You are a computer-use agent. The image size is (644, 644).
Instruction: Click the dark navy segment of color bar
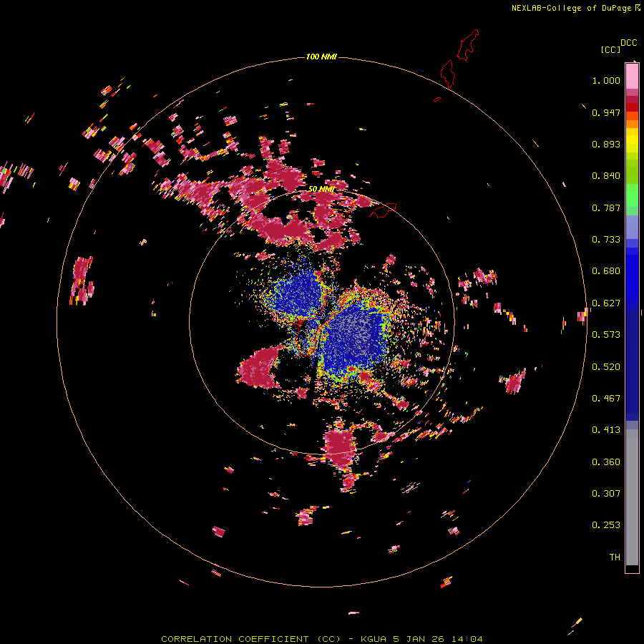pyautogui.click(x=632, y=364)
